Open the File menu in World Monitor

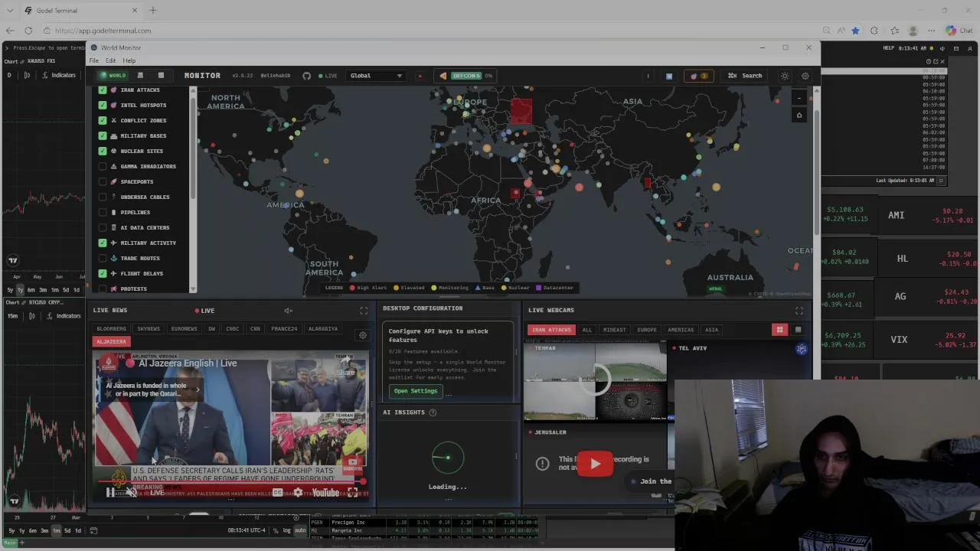pyautogui.click(x=94, y=60)
